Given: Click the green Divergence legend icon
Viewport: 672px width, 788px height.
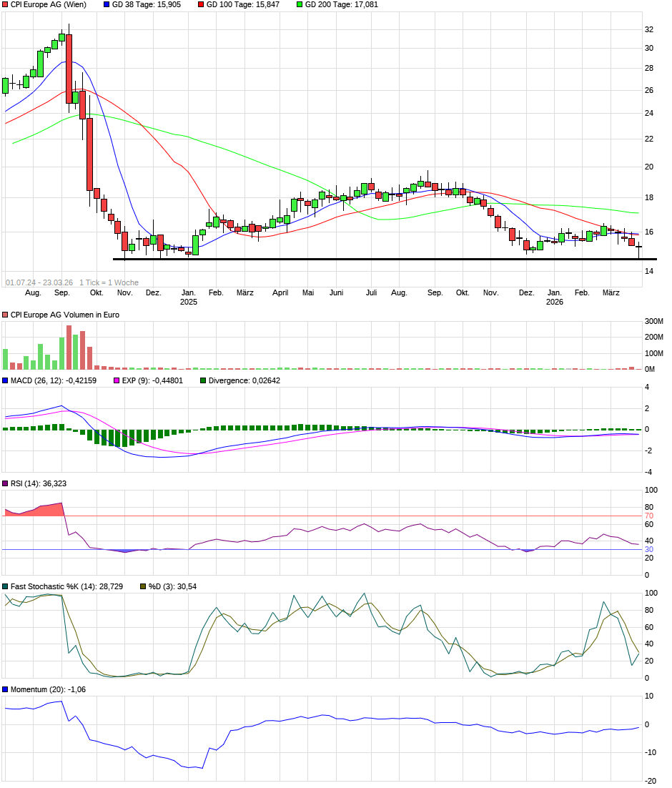Looking at the screenshot, I should click(204, 380).
